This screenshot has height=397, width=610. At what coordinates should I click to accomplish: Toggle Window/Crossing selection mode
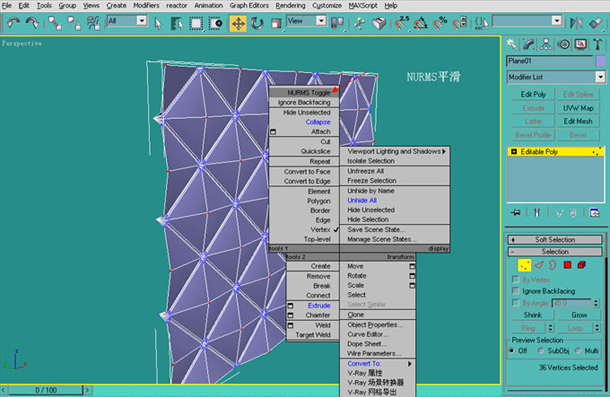(x=215, y=23)
